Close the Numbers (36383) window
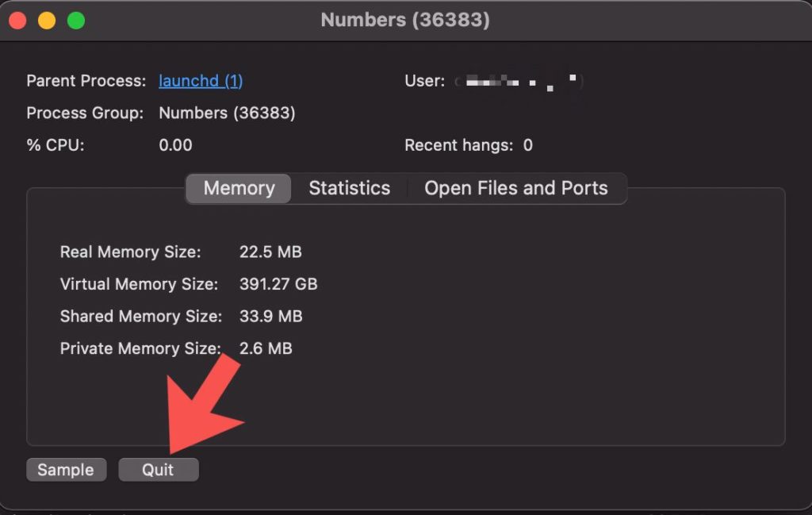 17,21
